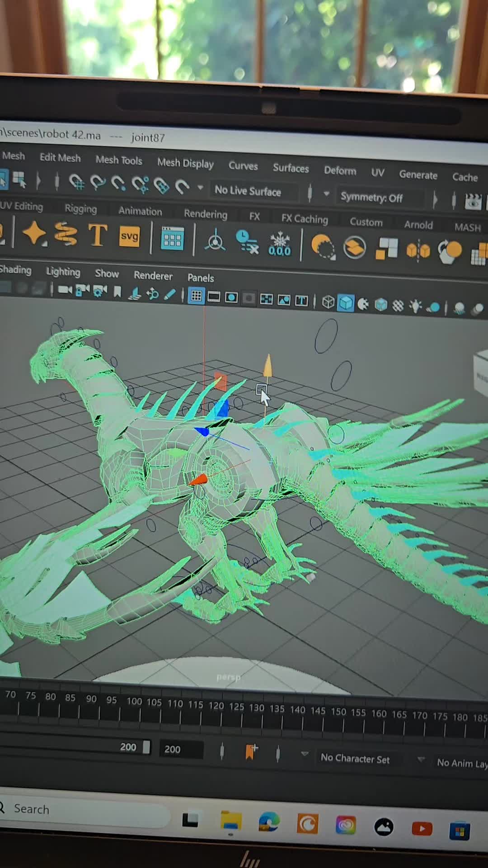Open the Mesh Display menu
488x868 pixels.
185,163
